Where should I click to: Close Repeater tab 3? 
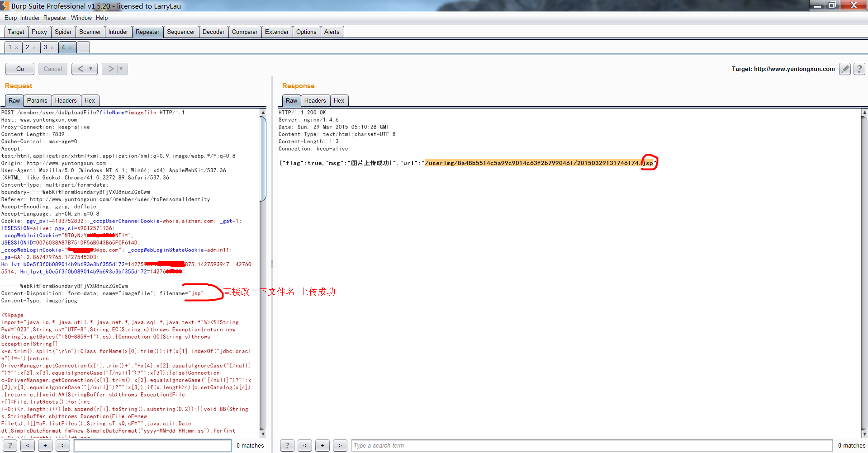pos(52,47)
